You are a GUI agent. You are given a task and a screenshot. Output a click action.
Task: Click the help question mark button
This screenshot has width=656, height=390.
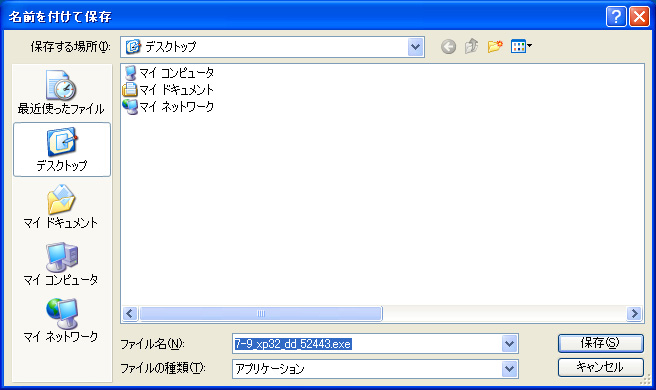tap(616, 17)
